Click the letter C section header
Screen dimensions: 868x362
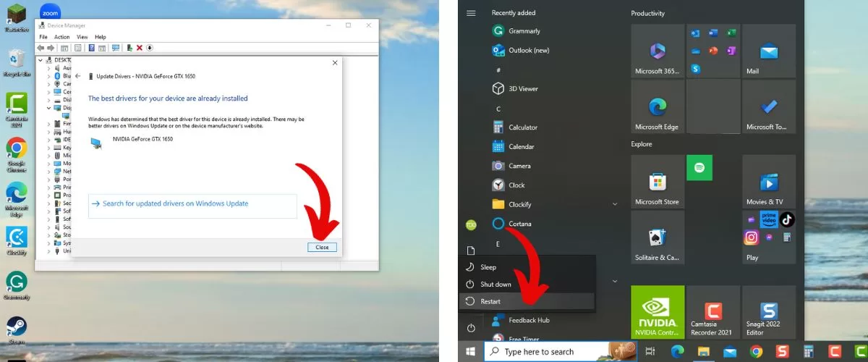[498, 109]
